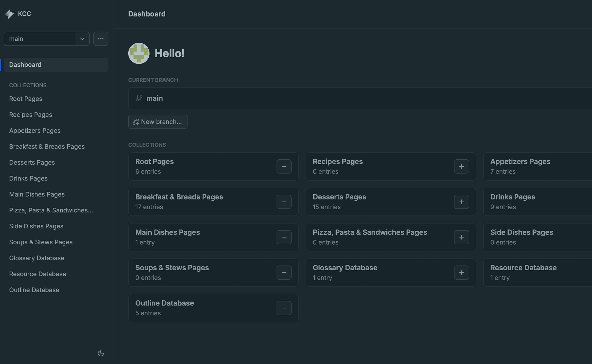The width and height of the screenshot is (592, 364).
Task: Open Soups & Stews Pages sidebar link
Action: (x=41, y=242)
